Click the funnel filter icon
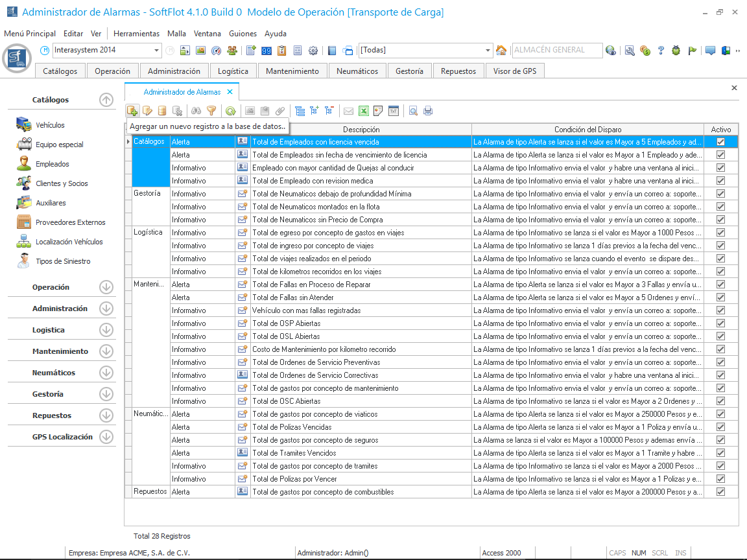The width and height of the screenshot is (747, 560). [211, 111]
